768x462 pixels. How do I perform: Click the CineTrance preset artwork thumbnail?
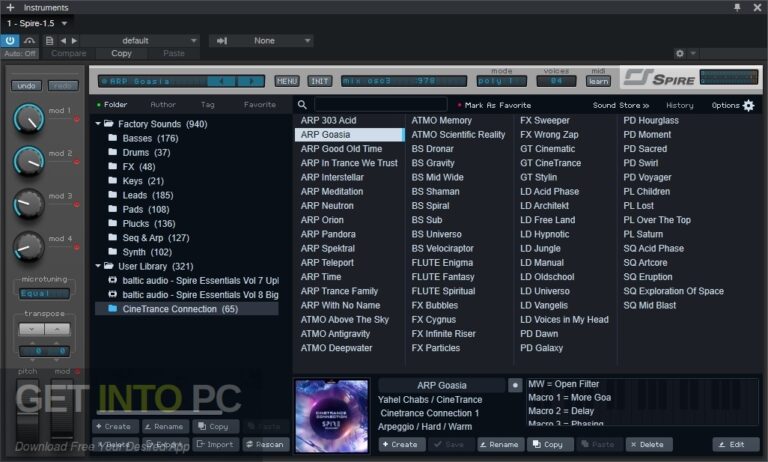click(332, 416)
